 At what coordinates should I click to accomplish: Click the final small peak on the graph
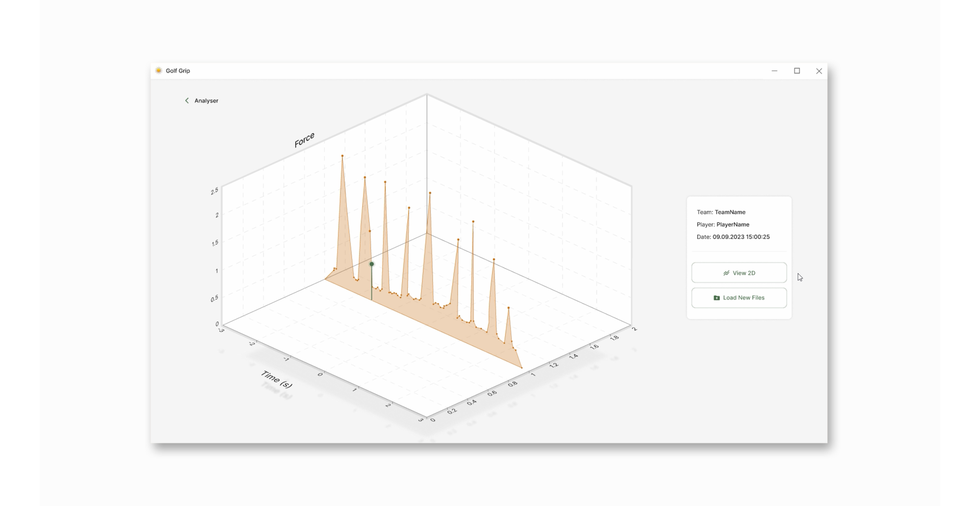(x=508, y=308)
